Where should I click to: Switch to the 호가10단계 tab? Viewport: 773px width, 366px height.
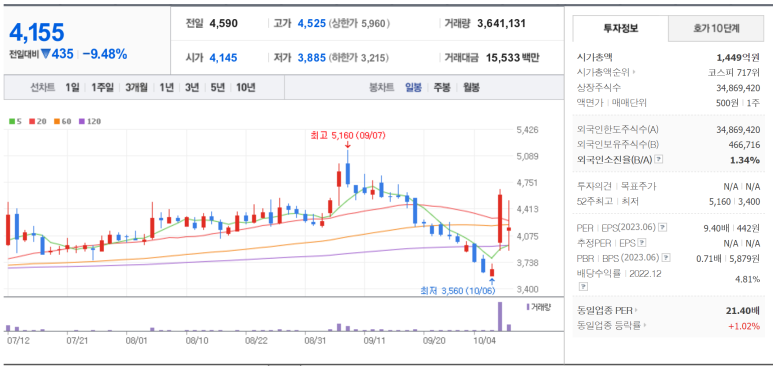tap(716, 29)
